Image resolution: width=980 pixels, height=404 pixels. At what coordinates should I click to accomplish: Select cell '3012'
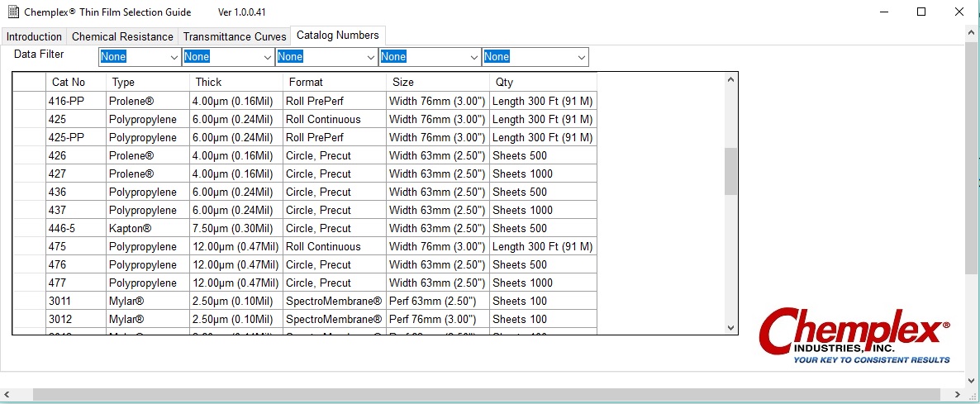pos(76,318)
